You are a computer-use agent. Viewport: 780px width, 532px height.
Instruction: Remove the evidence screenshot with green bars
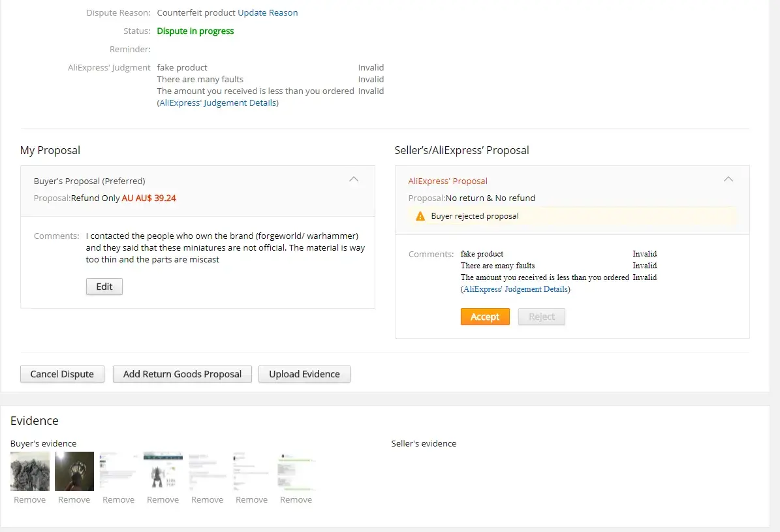[296, 500]
